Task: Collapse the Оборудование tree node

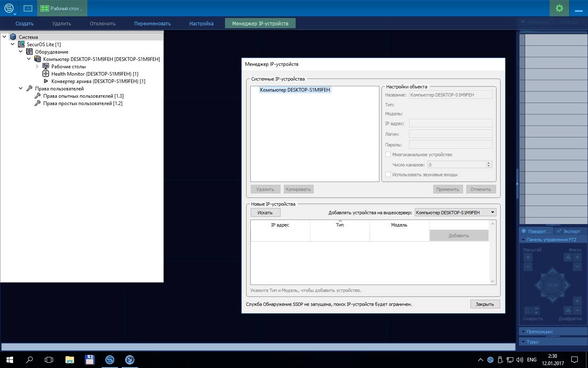Action: [x=20, y=52]
